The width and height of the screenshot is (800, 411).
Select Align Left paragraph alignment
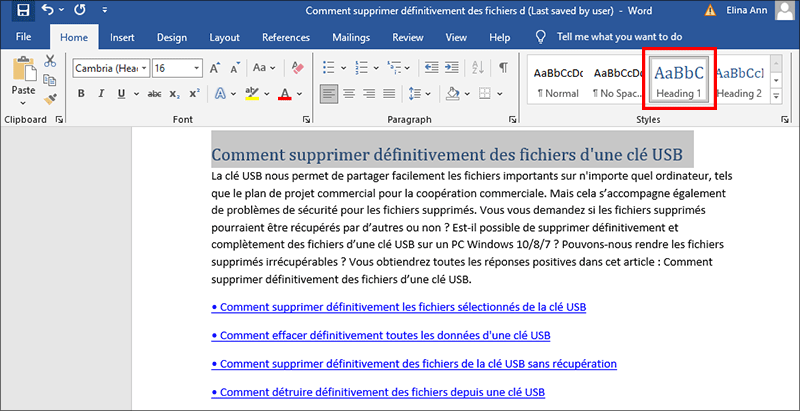click(x=329, y=94)
